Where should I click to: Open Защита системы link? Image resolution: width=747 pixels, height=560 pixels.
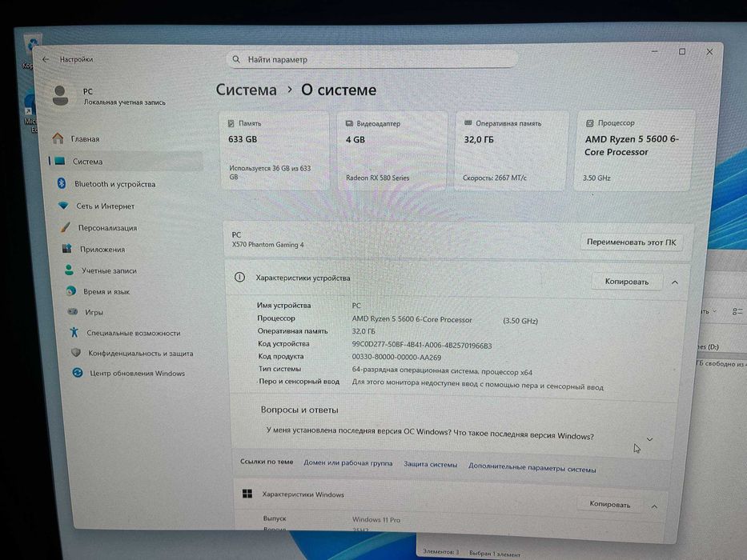point(430,464)
